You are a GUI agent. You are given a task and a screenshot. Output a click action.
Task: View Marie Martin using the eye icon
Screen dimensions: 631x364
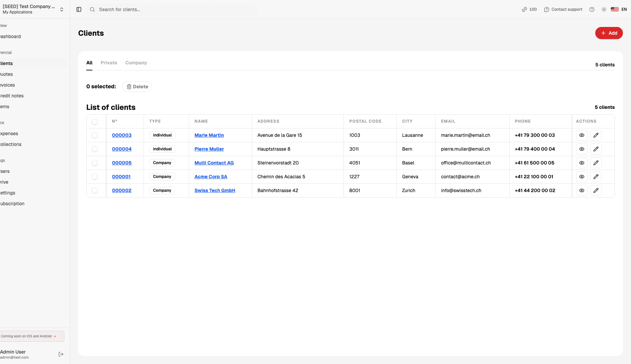click(x=581, y=135)
